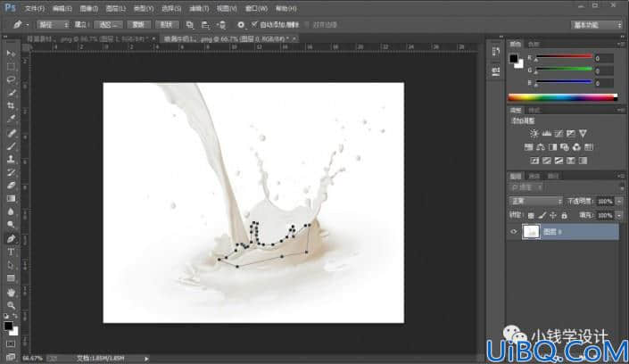This screenshot has height=364, width=629.
Task: Select the Gradient tool
Action: 11,199
